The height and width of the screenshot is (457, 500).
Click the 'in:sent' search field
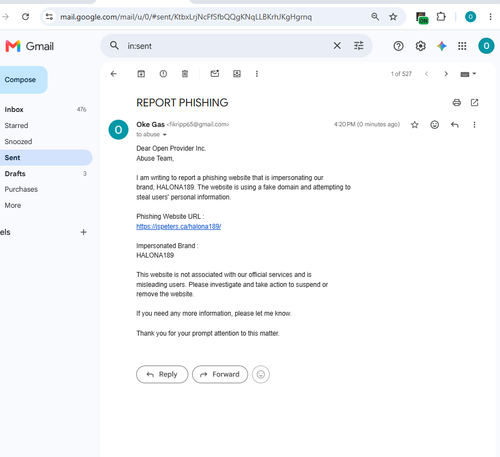227,46
